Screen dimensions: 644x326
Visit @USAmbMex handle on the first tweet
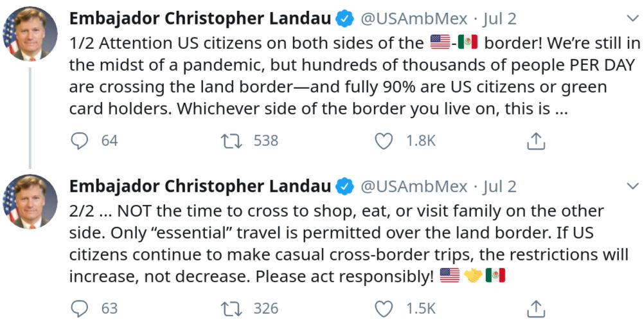point(414,19)
